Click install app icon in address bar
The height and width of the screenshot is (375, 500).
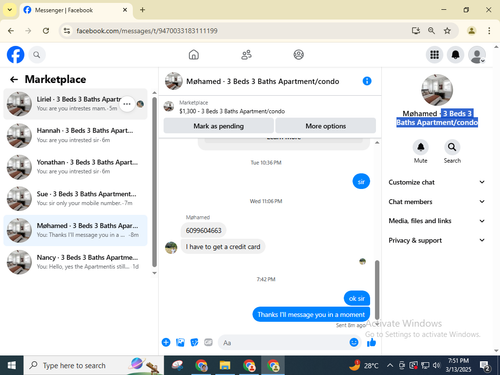[415, 31]
